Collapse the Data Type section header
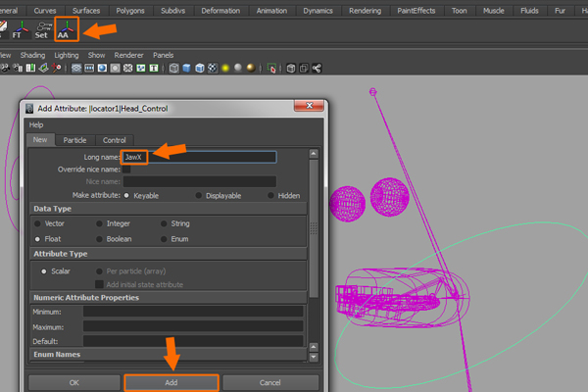Viewport: 588px width, 392px height. tap(169, 209)
